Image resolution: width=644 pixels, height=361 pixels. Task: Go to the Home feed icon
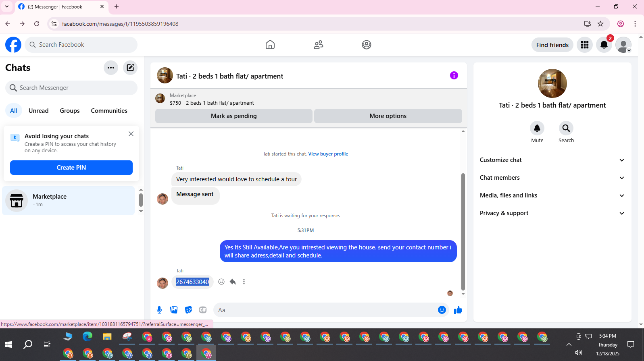(x=270, y=45)
